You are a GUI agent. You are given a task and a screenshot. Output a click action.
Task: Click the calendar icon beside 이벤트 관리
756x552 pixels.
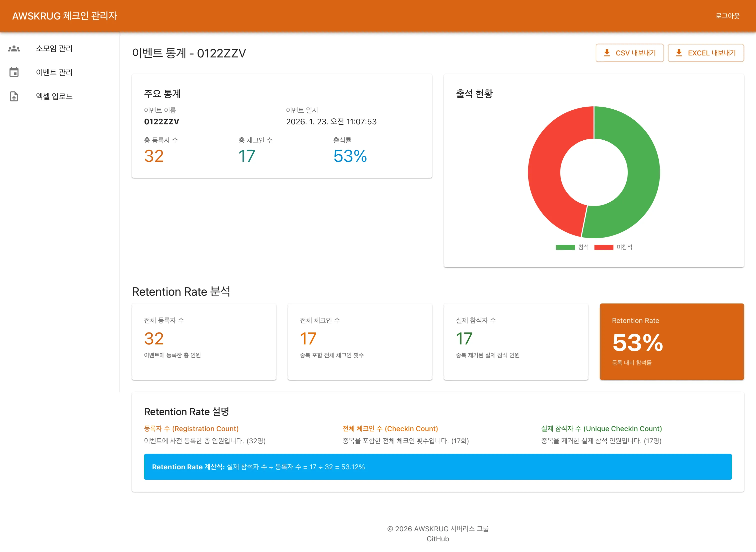14,72
